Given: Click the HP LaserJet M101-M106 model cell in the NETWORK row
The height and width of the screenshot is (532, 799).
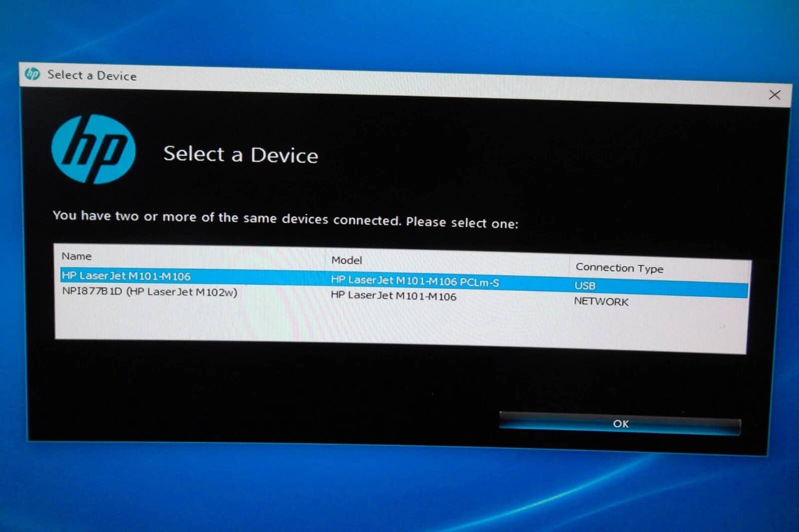Looking at the screenshot, I should [x=394, y=295].
